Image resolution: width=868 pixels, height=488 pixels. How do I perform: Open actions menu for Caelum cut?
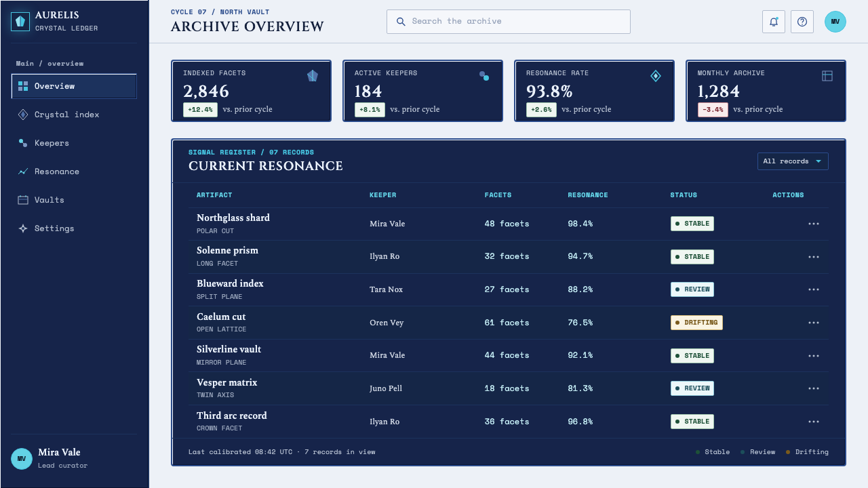814,323
